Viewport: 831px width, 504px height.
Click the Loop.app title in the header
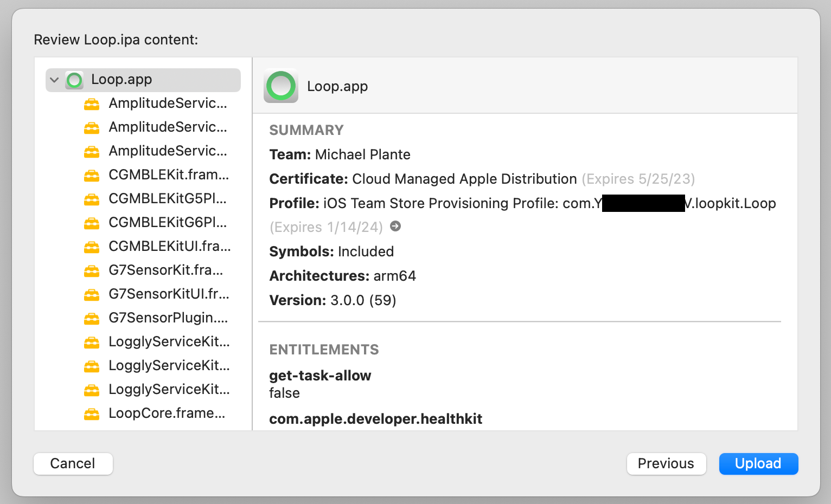[x=337, y=86]
